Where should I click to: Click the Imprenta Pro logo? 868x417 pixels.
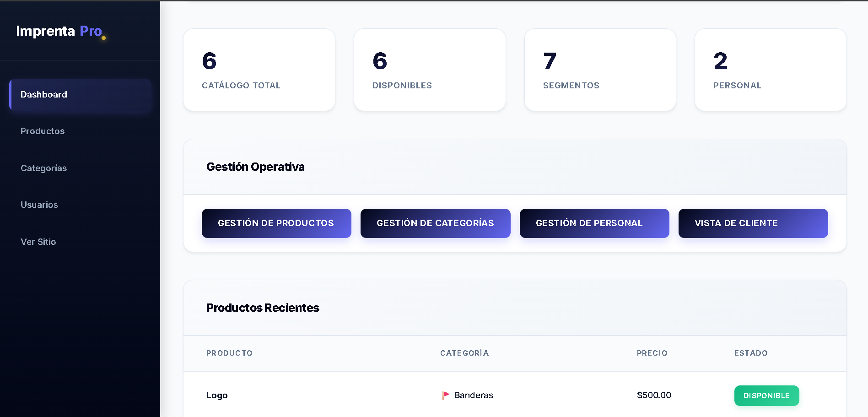pyautogui.click(x=59, y=31)
